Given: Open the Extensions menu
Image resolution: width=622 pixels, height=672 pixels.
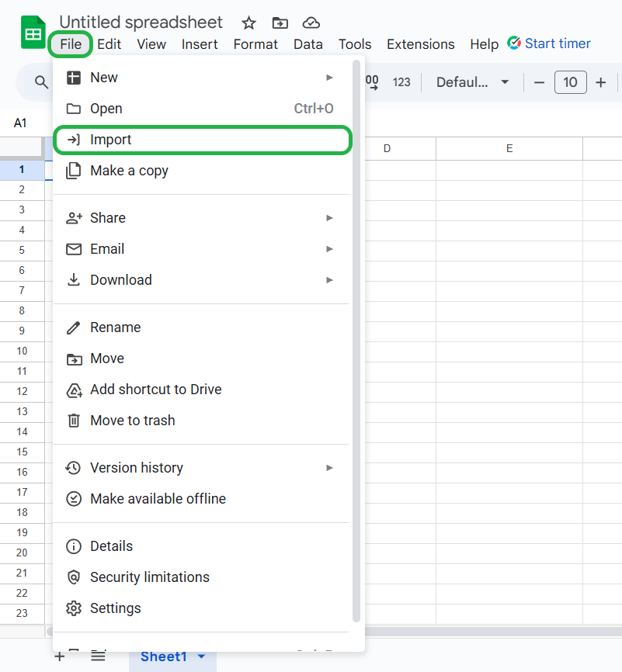Looking at the screenshot, I should click(420, 44).
